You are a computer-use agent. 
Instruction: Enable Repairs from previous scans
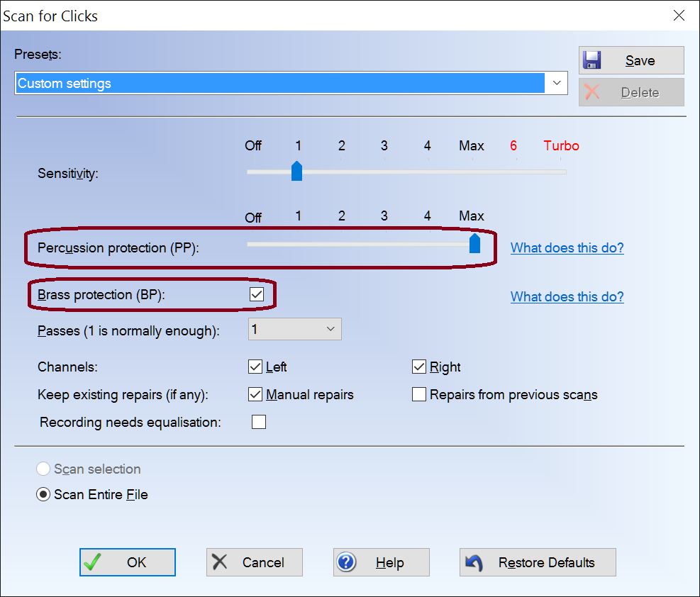point(419,394)
